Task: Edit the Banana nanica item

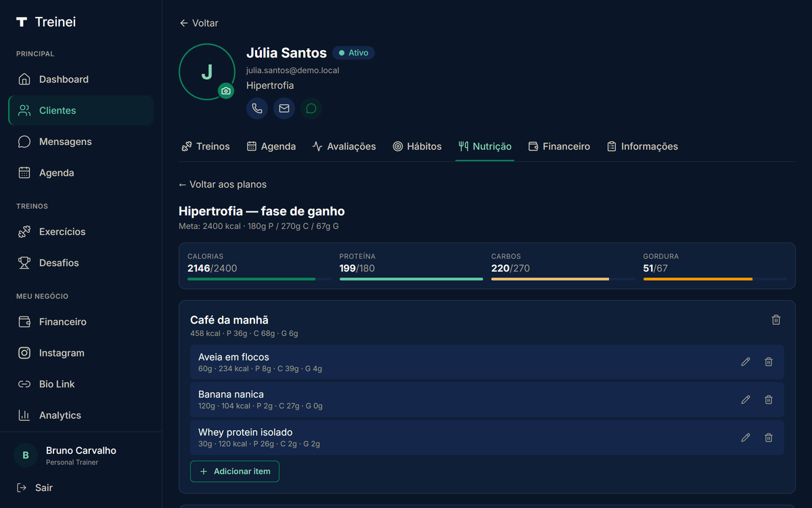Action: [x=746, y=400]
